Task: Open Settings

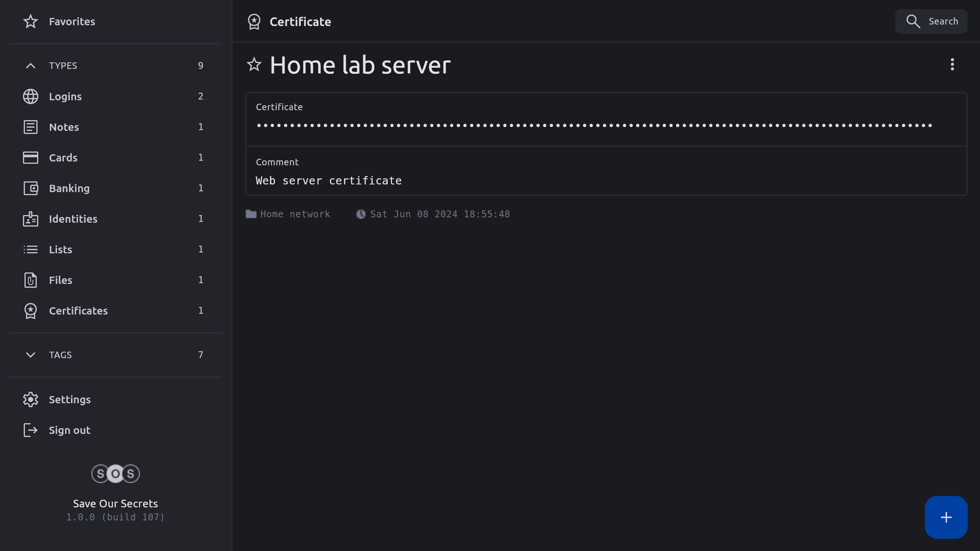Action: [x=70, y=399]
